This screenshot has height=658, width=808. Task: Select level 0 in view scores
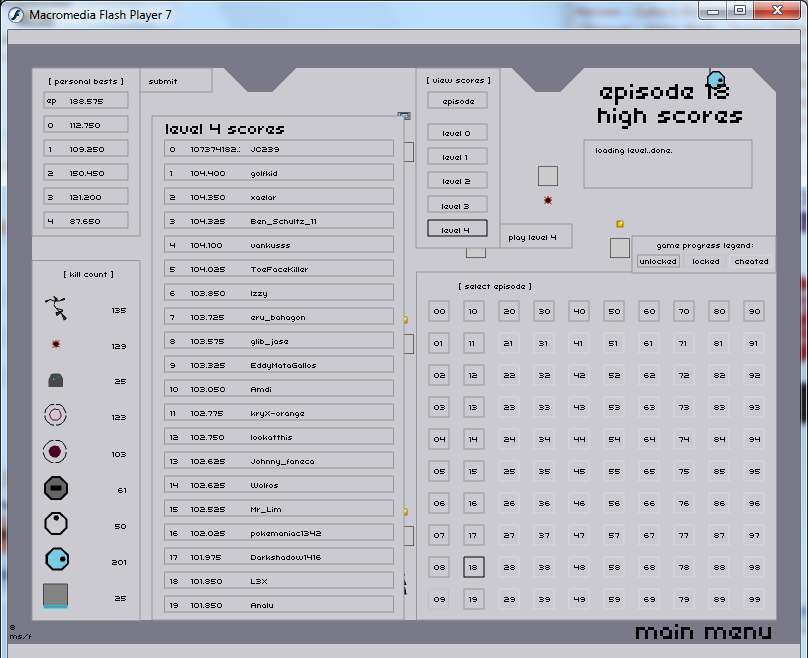click(x=457, y=133)
